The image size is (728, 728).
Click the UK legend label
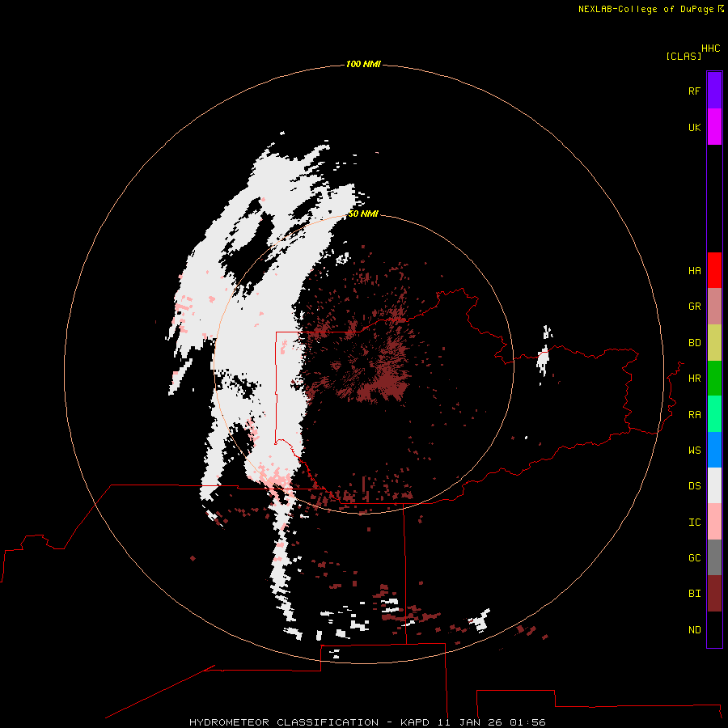point(694,128)
